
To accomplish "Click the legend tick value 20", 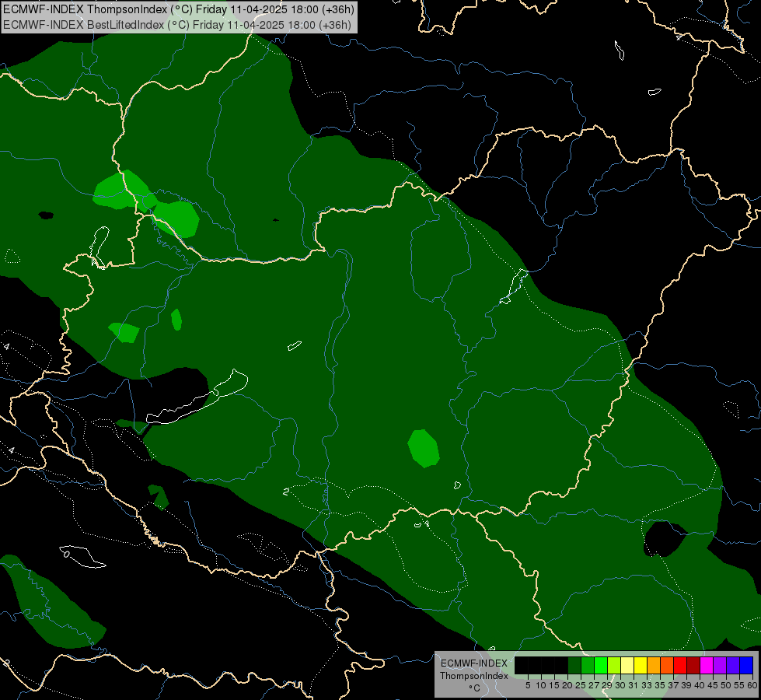I will 567,685.
